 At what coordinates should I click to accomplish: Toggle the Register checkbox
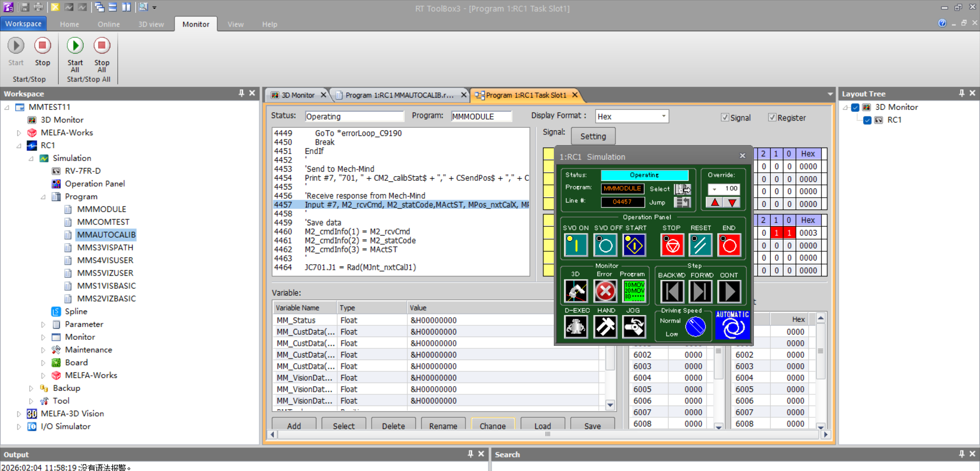(772, 117)
